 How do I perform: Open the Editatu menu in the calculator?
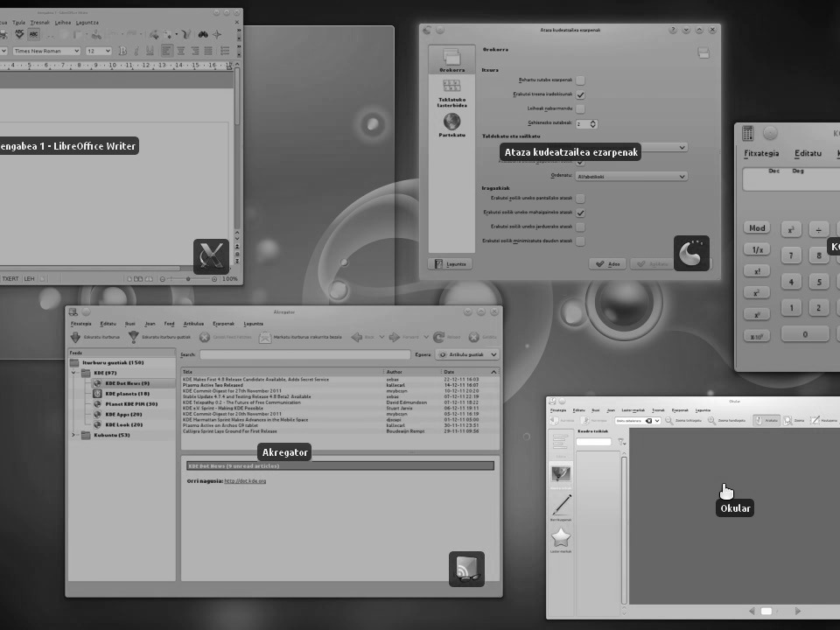pyautogui.click(x=808, y=153)
